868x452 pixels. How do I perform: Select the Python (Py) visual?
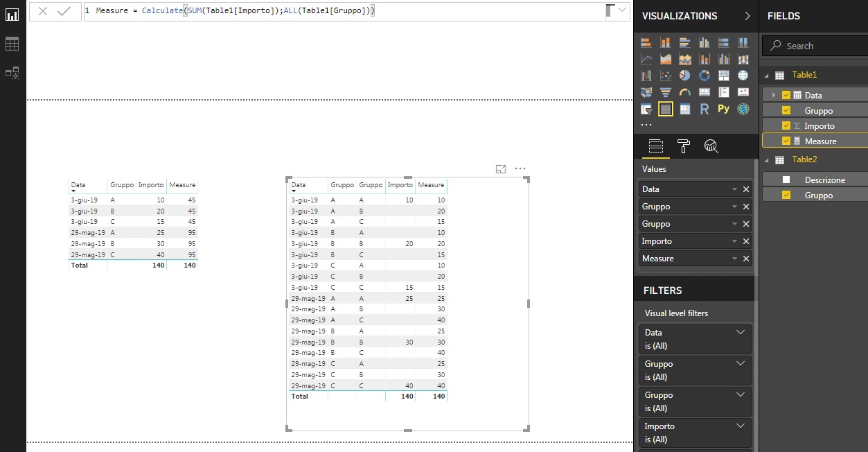click(724, 109)
